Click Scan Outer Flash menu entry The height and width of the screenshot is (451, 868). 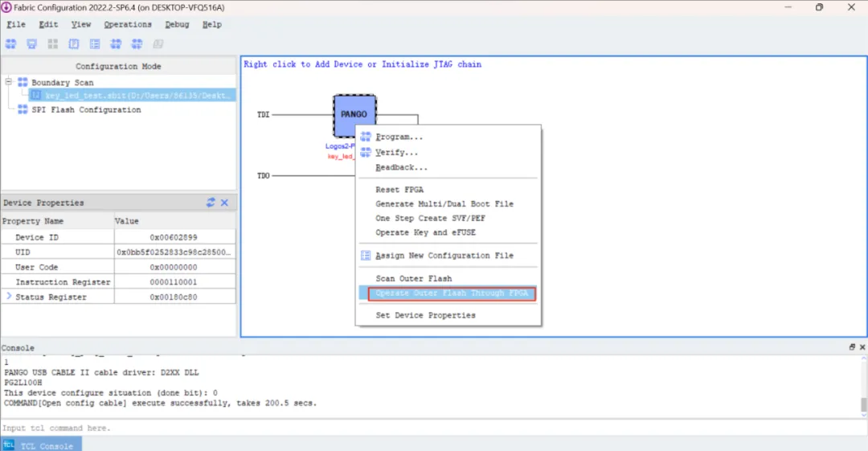[x=414, y=279]
